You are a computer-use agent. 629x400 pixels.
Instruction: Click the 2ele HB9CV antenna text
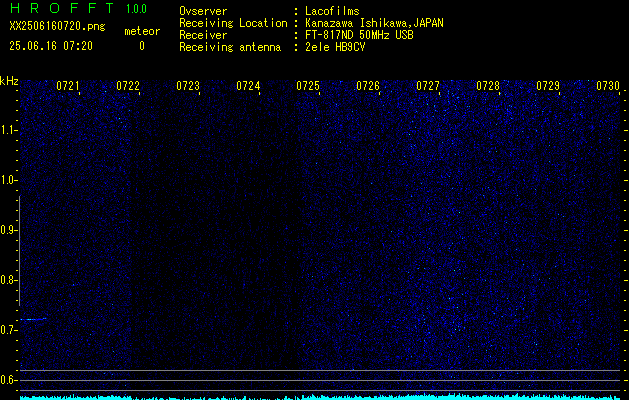[335, 47]
